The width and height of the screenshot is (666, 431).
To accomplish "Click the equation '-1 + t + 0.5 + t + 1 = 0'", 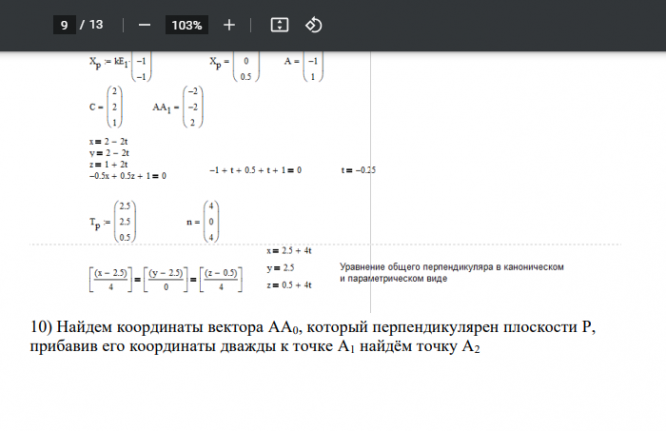I will (256, 170).
